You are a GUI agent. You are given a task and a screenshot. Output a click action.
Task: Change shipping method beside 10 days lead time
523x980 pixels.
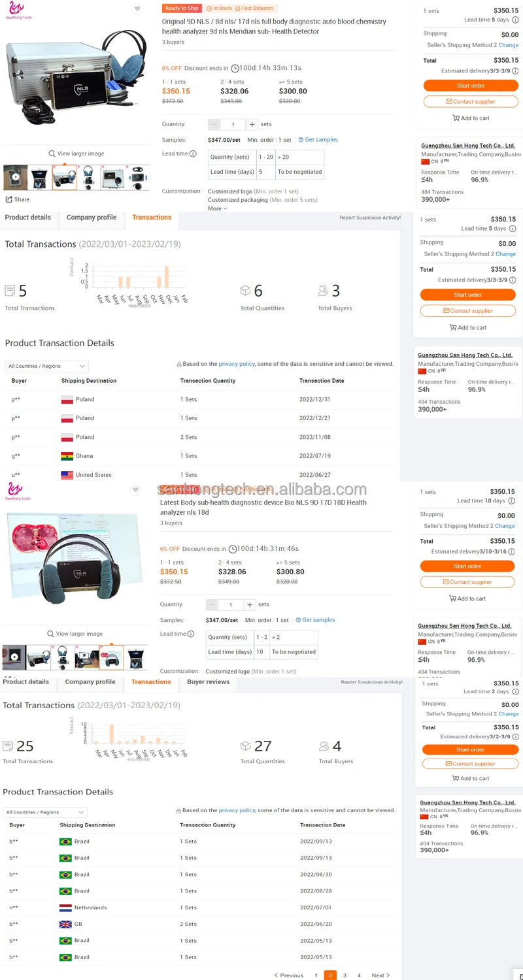(x=505, y=526)
